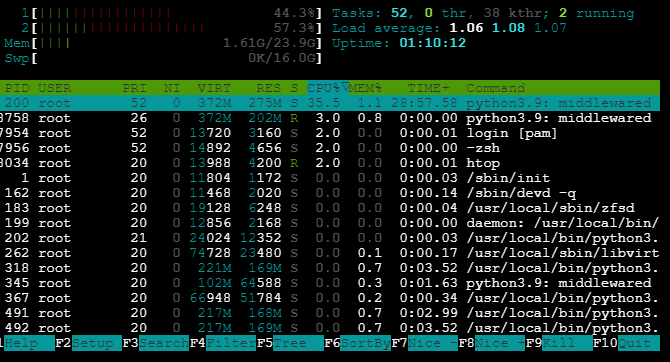The image size is (670, 362).
Task: Select the htop process row
Action: point(330,163)
